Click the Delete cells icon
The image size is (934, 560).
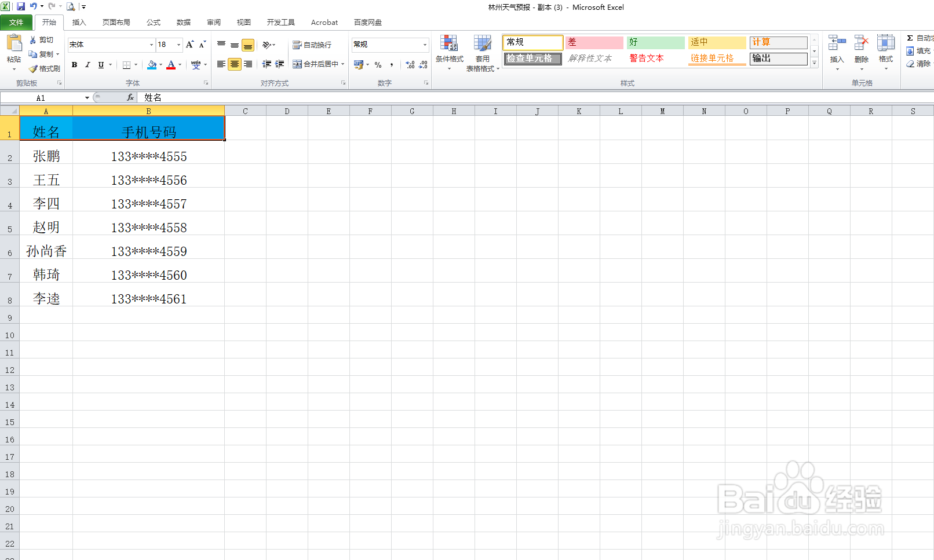pos(862,43)
